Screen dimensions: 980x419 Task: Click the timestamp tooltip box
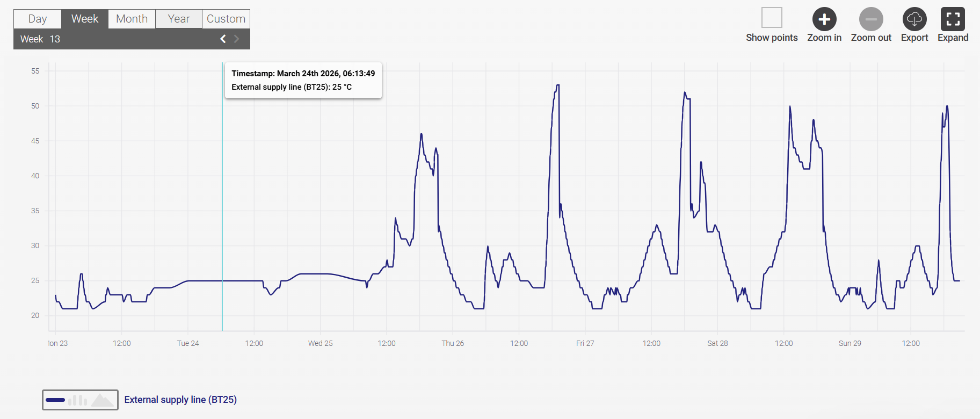coord(303,81)
